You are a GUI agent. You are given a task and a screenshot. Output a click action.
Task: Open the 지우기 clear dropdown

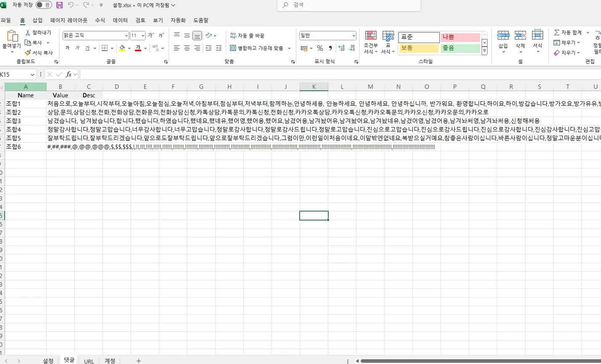567,53
